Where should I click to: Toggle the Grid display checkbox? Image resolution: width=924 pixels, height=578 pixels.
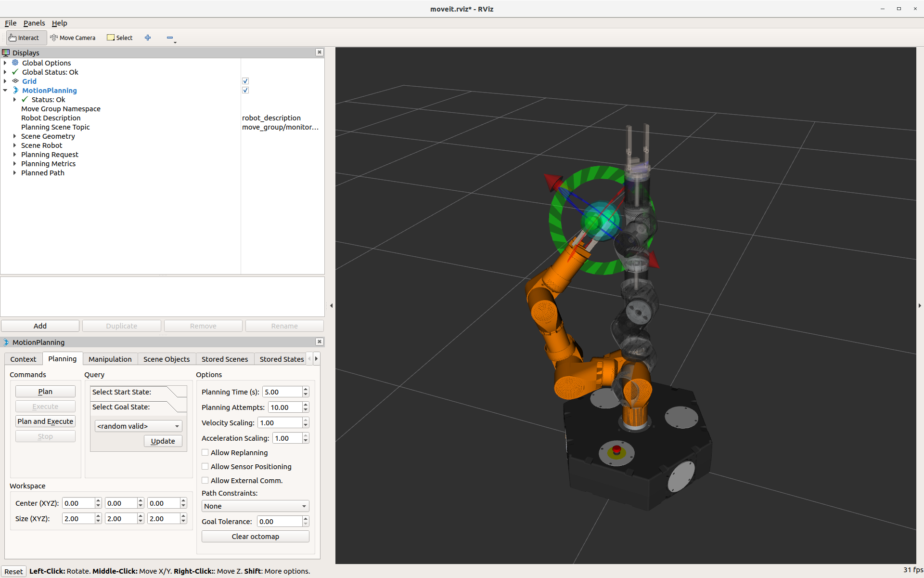click(x=245, y=81)
